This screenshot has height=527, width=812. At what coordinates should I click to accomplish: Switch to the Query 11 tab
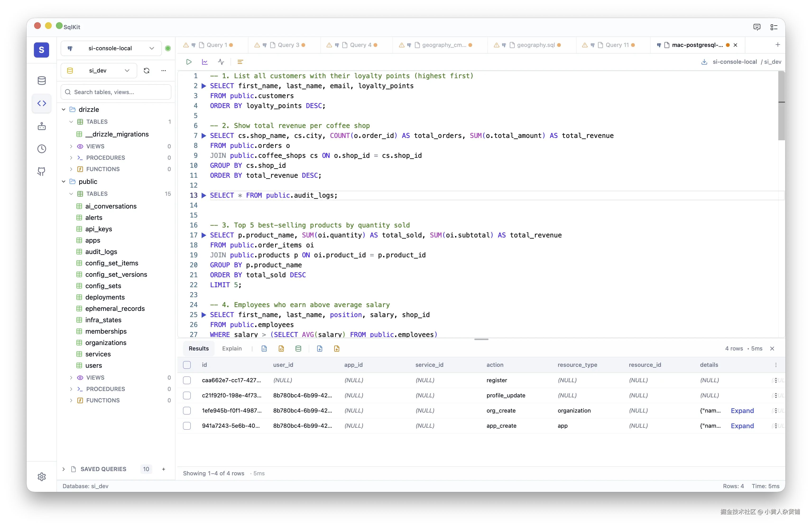click(613, 45)
